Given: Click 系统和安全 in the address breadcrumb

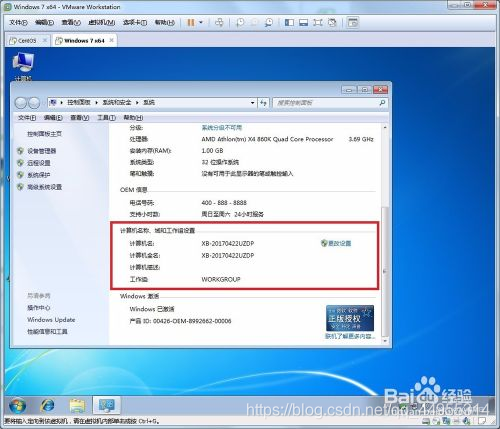Looking at the screenshot, I should tap(117, 102).
